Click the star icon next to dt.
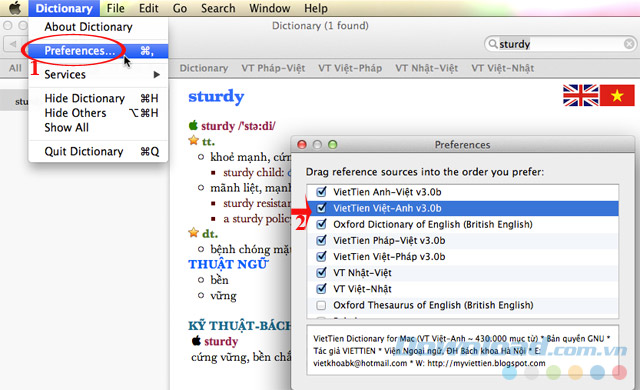 (193, 233)
